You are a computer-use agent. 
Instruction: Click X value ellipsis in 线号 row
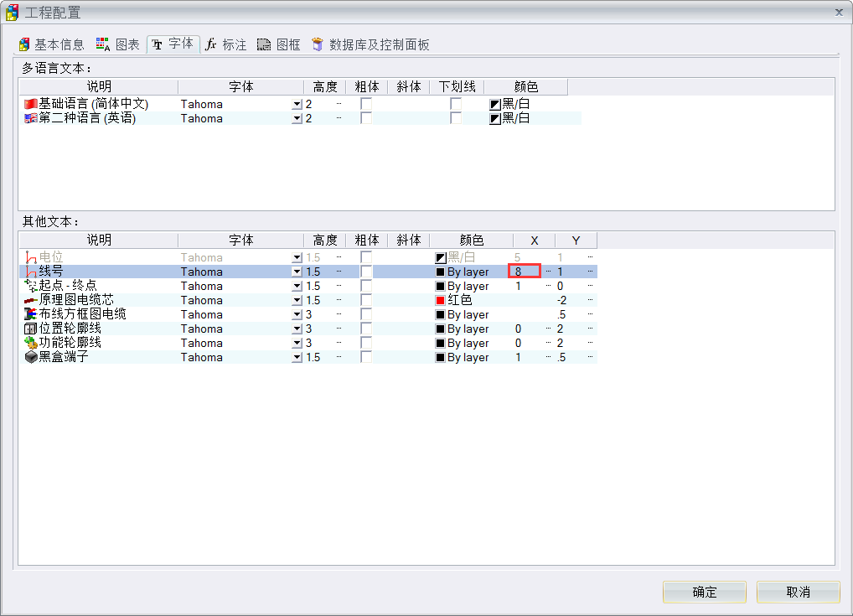(548, 272)
